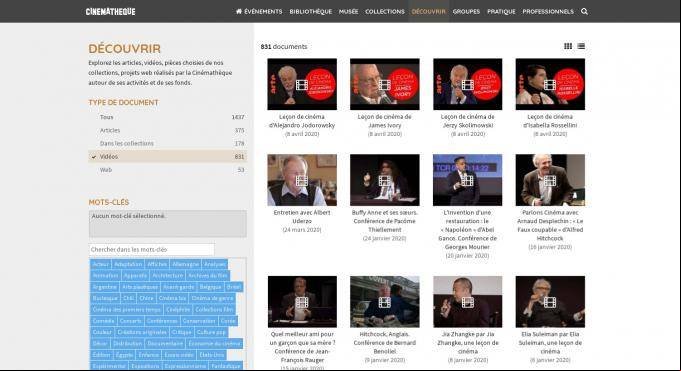The height and width of the screenshot is (371, 681).
Task: Click film icon on James Ivory video
Action: pyautogui.click(x=384, y=85)
